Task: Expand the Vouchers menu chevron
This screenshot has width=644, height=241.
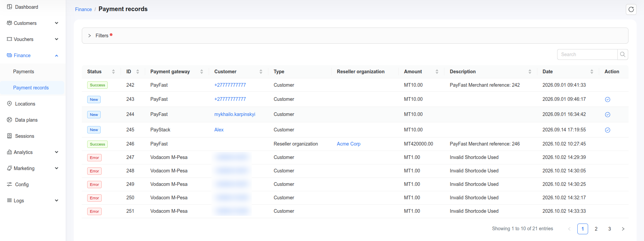Action: pyautogui.click(x=57, y=39)
